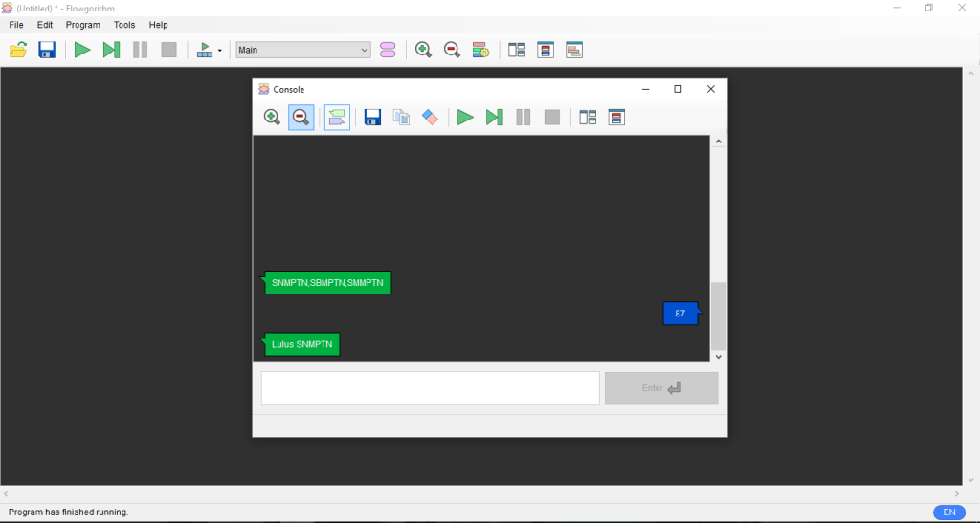Image resolution: width=980 pixels, height=523 pixels.
Task: Open the chart style settings icon
Action: click(480, 50)
